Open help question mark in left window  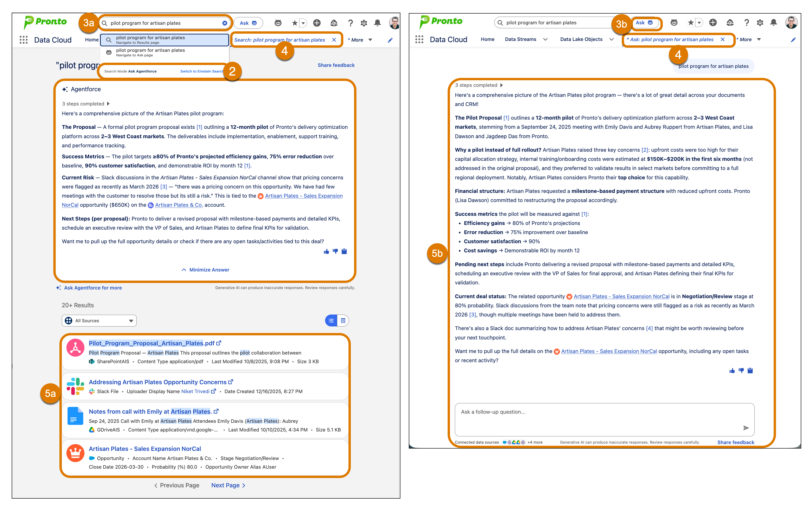(350, 23)
